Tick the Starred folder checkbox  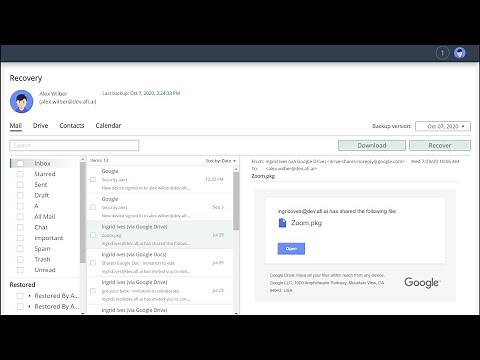point(20,174)
